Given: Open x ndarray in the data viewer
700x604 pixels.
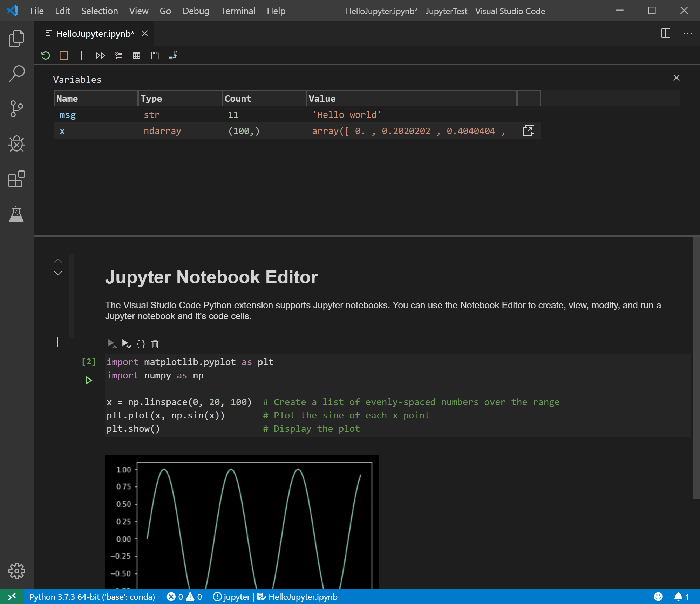Looking at the screenshot, I should click(528, 130).
